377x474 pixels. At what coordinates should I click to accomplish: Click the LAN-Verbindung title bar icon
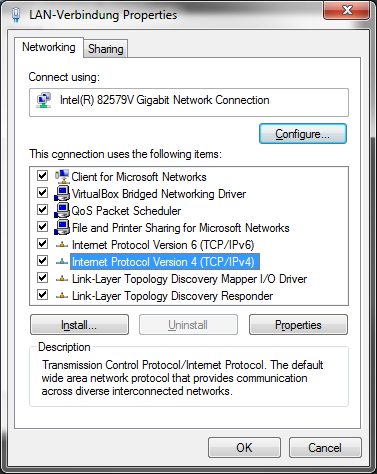point(16,15)
